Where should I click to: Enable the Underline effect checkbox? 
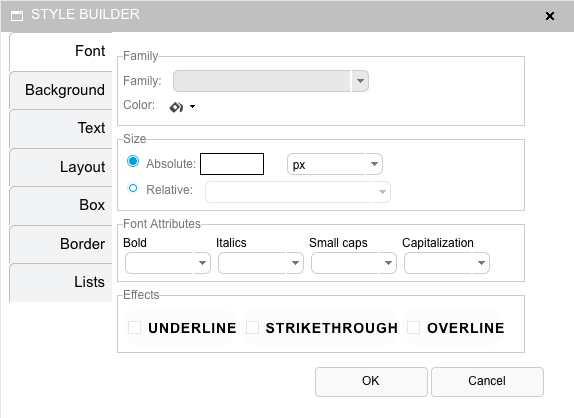(x=134, y=328)
